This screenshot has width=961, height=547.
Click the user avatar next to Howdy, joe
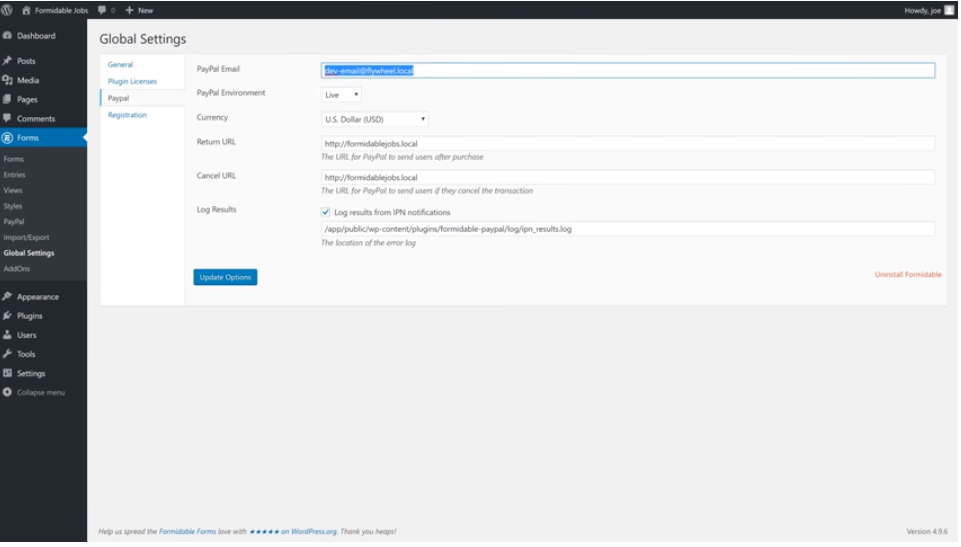tap(949, 9)
